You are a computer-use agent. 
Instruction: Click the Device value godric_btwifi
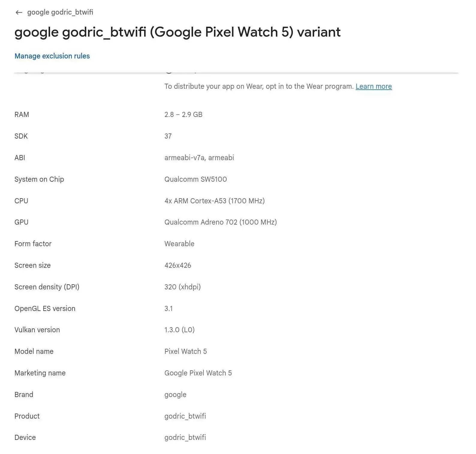[x=185, y=438]
